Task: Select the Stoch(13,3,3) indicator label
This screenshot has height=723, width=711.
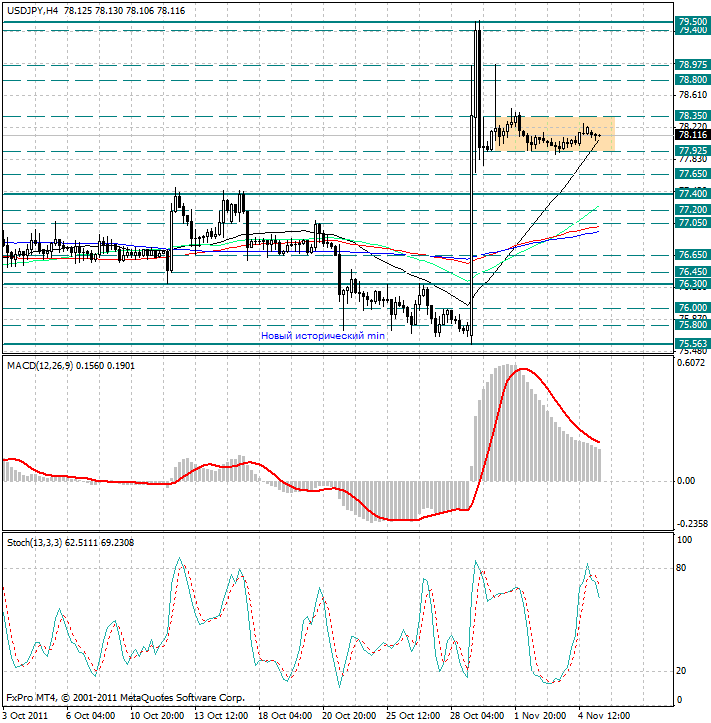Action: [34, 542]
